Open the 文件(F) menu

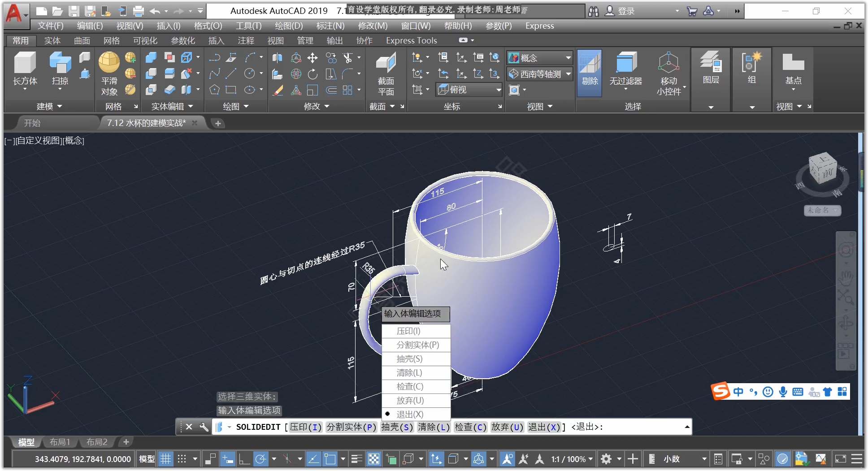(x=50, y=26)
